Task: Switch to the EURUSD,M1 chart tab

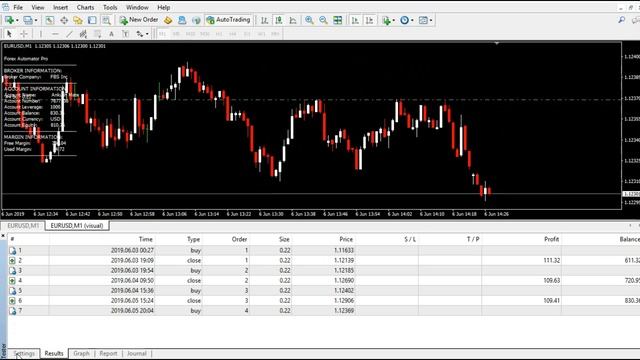Action: 23,226
